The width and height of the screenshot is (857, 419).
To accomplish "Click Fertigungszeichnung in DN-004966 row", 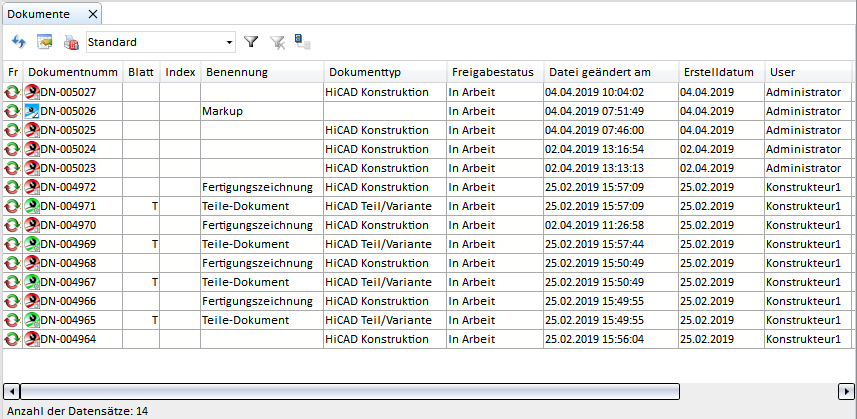I will click(x=257, y=301).
